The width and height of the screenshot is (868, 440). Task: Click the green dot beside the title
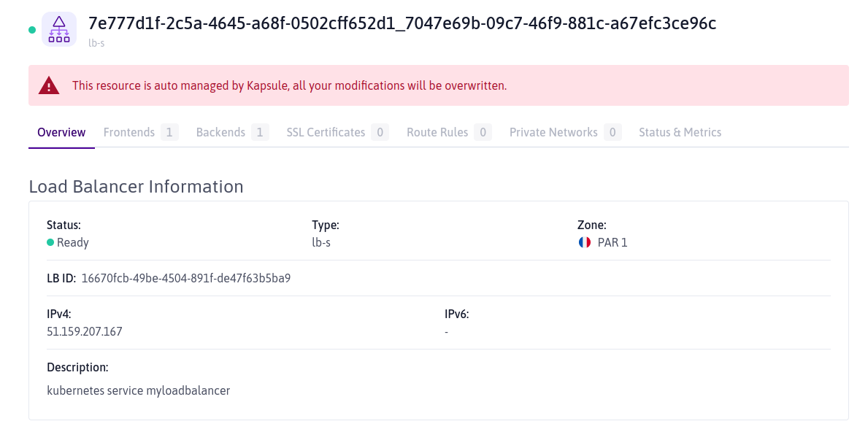point(31,30)
